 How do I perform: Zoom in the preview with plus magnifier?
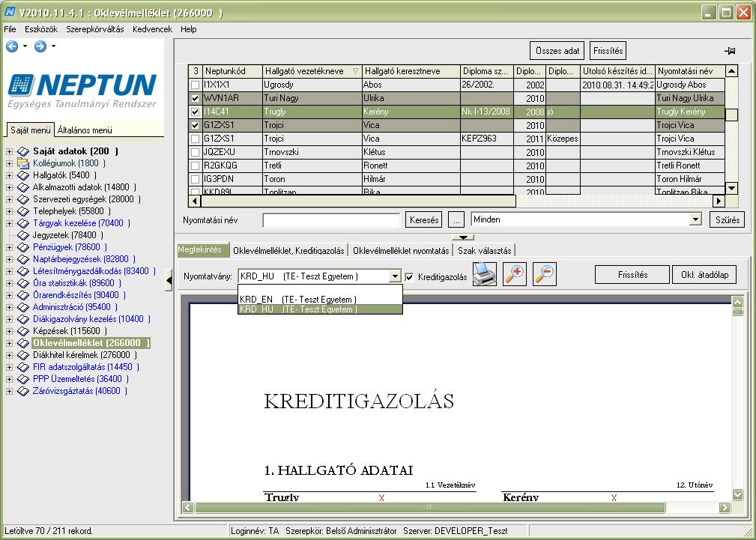(515, 274)
